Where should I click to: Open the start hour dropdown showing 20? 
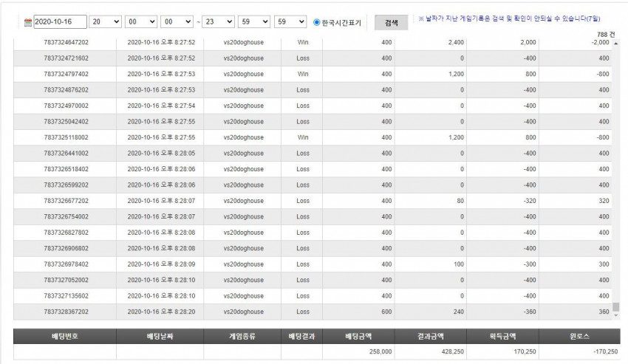pyautogui.click(x=105, y=22)
